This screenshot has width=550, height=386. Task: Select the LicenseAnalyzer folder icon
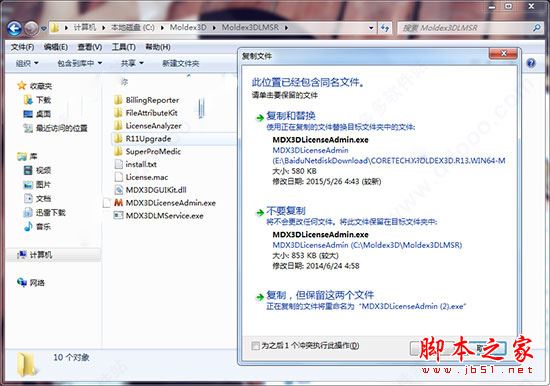[x=118, y=126]
